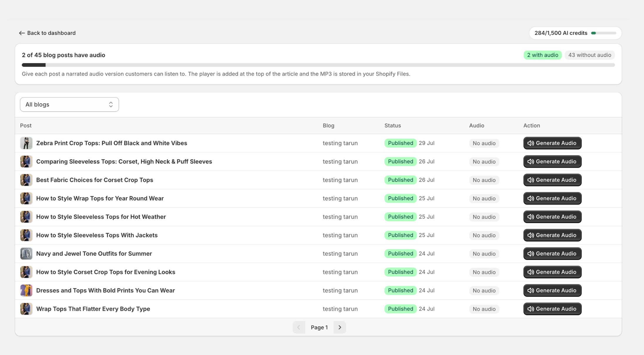Viewport: 644px width, 355px height.
Task: Generate audio for Sleeveless Tops With Jackets post
Action: (x=552, y=235)
